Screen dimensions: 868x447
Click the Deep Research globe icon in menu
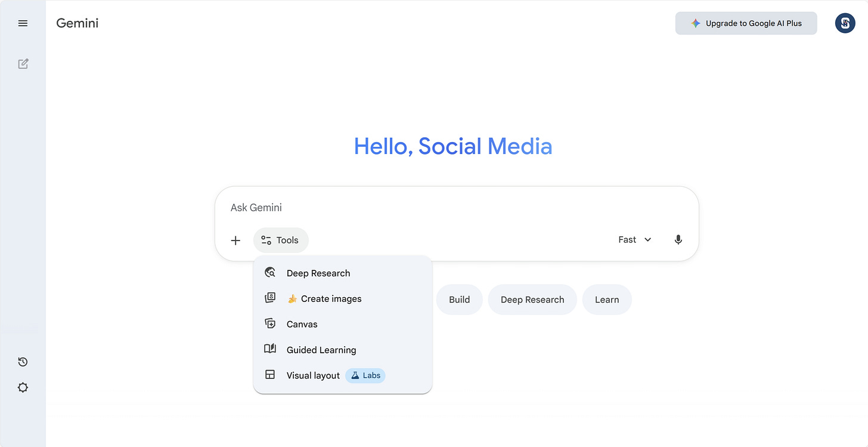pos(270,273)
